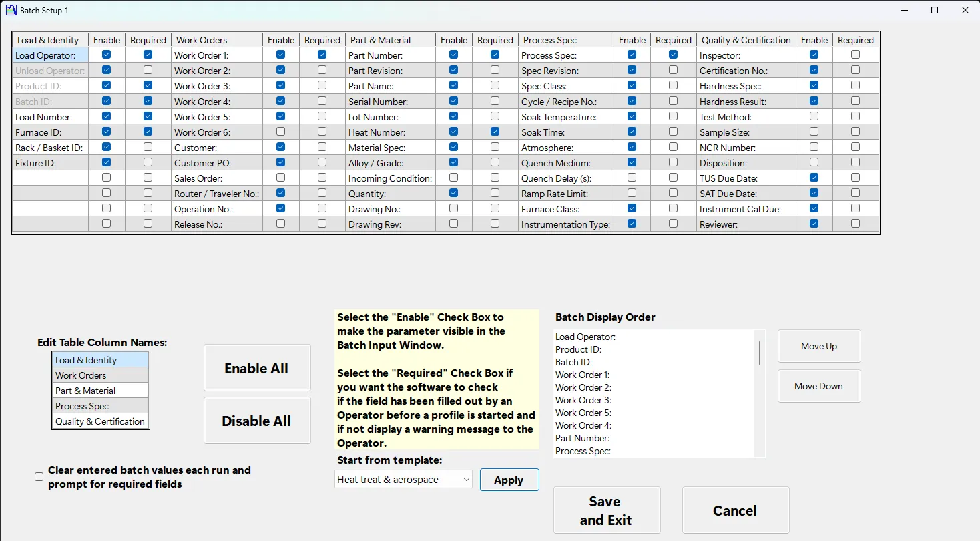Select Work Orders in column names list

[100, 375]
